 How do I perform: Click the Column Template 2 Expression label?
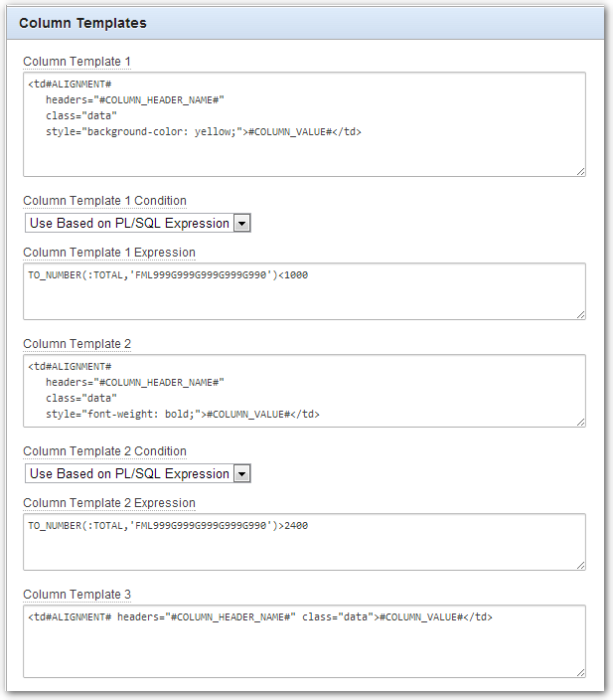pos(109,503)
